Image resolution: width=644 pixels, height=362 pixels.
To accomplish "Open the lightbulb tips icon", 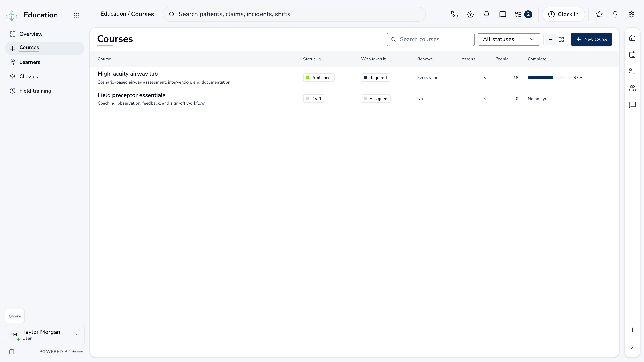I will coord(615,14).
